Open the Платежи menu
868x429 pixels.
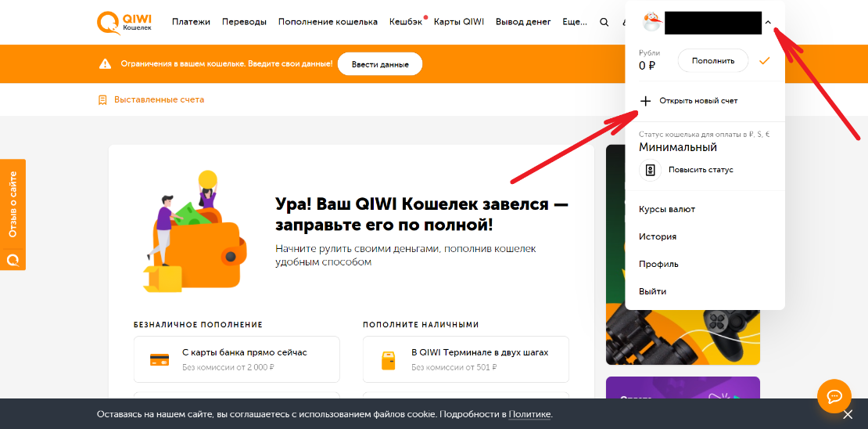click(191, 22)
